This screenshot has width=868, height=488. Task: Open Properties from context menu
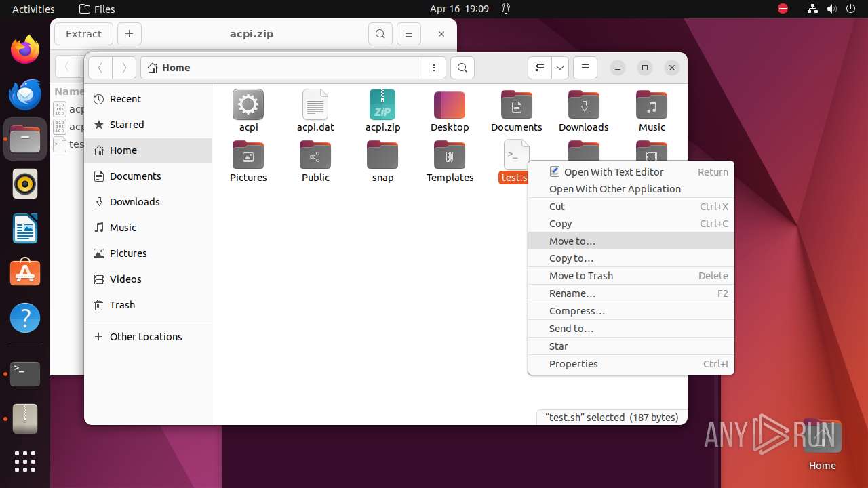point(631,364)
